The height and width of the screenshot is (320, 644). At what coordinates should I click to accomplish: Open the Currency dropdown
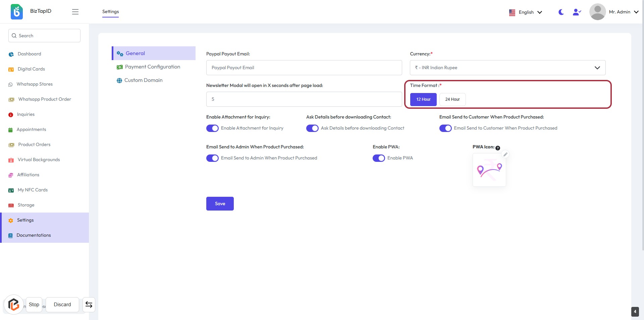(507, 67)
